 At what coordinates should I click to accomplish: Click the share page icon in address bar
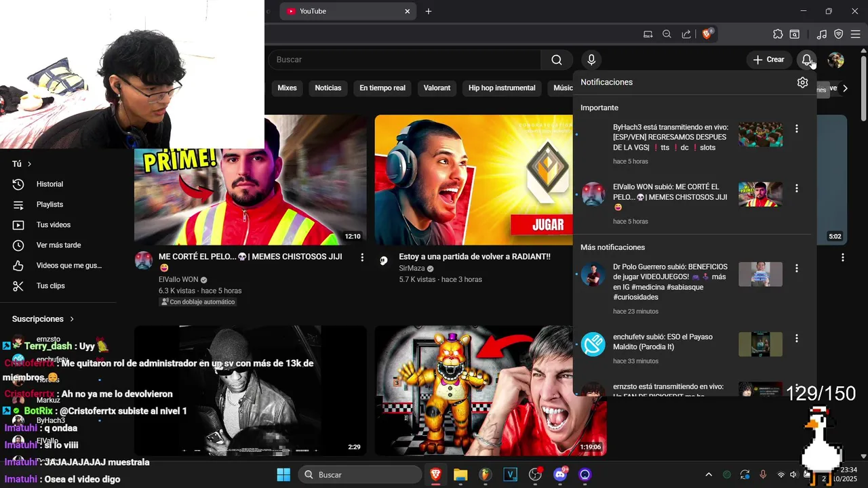click(x=686, y=34)
